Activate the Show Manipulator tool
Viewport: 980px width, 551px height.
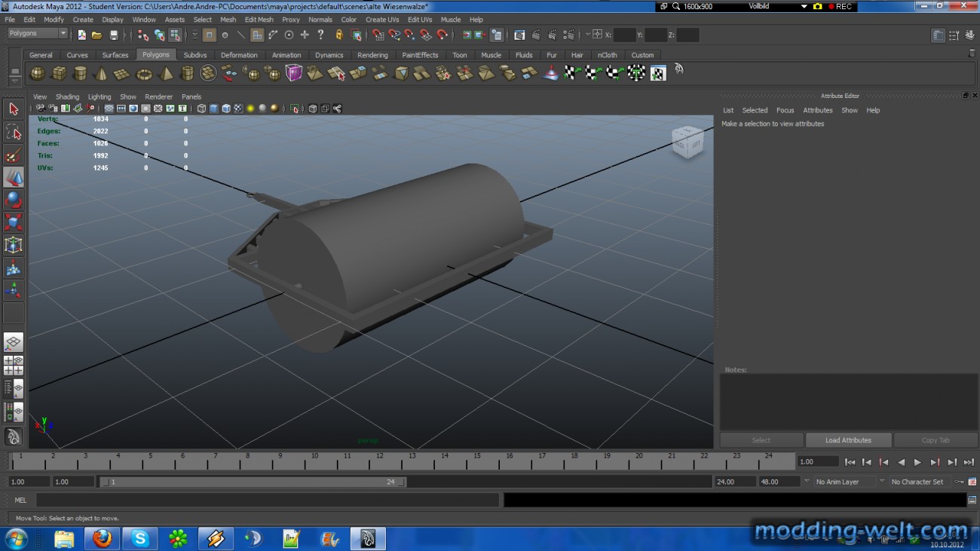tap(14, 290)
